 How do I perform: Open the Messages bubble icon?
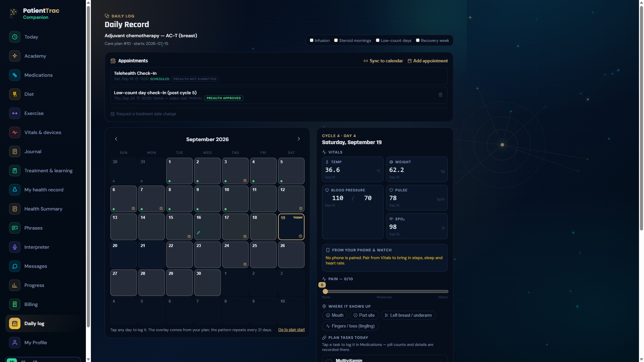coord(15,266)
